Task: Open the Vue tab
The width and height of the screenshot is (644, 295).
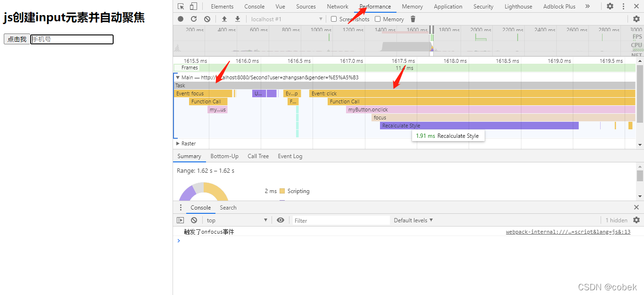Action: [281, 7]
